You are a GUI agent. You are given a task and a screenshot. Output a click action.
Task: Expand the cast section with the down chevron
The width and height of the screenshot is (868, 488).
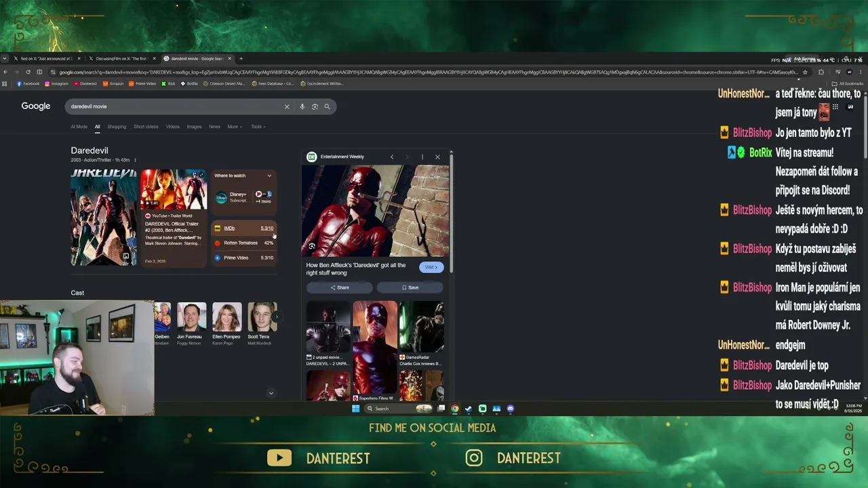[x=271, y=393]
